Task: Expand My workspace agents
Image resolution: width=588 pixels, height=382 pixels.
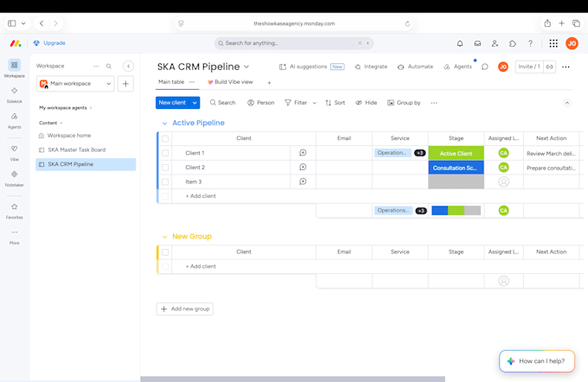Action: tap(65, 108)
